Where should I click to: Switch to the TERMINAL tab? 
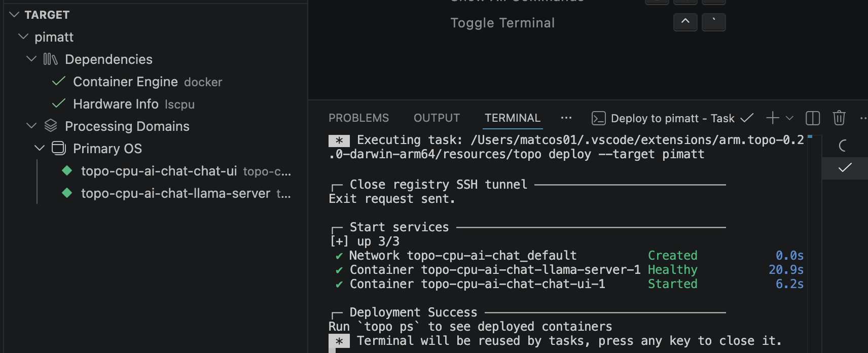pyautogui.click(x=513, y=118)
